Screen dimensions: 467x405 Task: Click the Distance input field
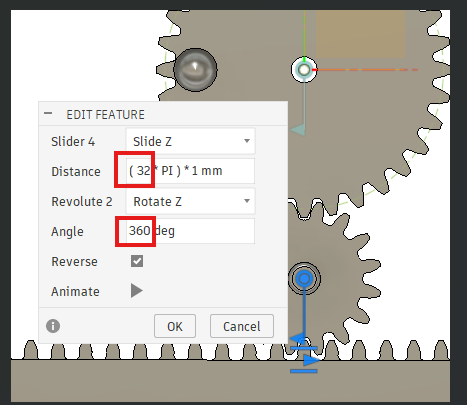(190, 171)
